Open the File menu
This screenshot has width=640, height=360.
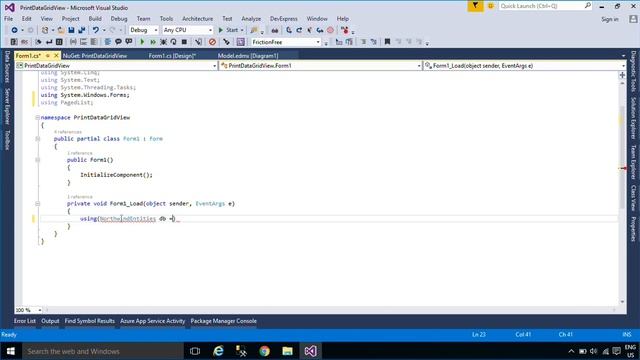(x=8, y=19)
